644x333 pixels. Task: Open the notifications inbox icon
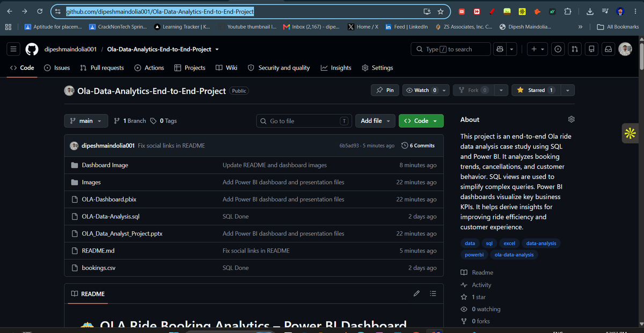pos(609,49)
